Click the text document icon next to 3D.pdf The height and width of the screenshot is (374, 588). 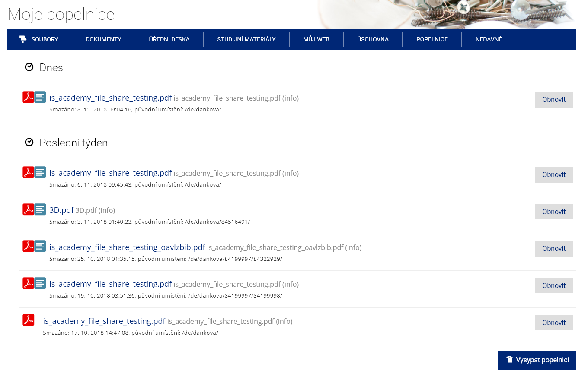[x=40, y=209]
